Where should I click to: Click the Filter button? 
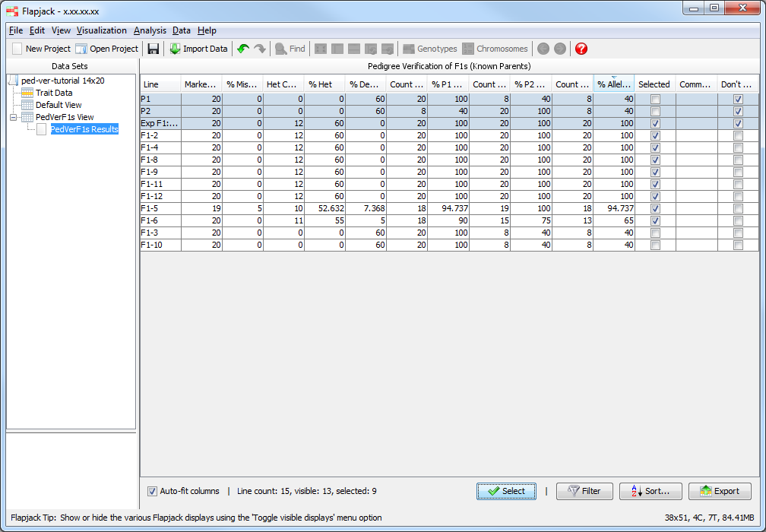[584, 492]
